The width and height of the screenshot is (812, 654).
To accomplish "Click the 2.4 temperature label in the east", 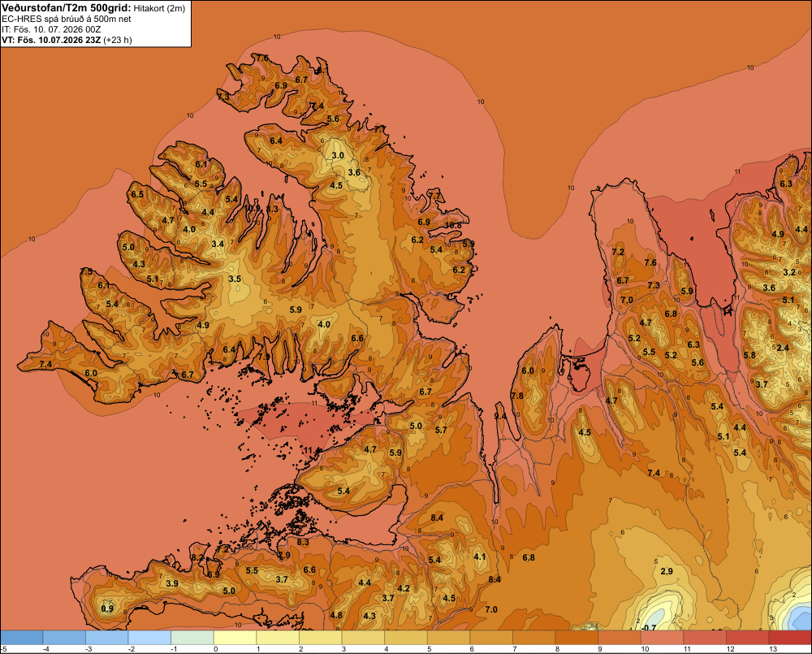I will click(x=783, y=348).
